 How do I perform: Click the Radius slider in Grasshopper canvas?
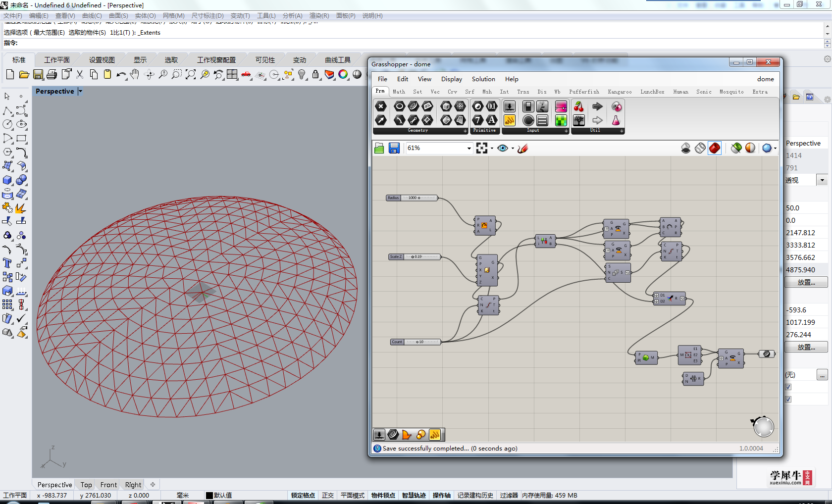point(412,198)
